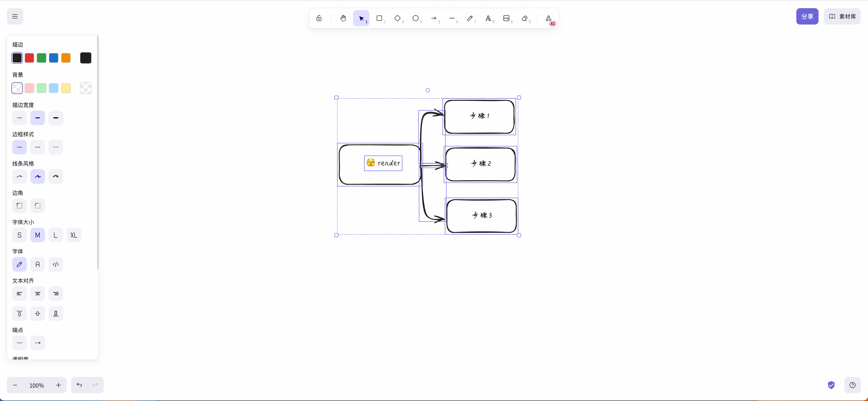
Task: Reset zoom via the 100% label
Action: 36,385
